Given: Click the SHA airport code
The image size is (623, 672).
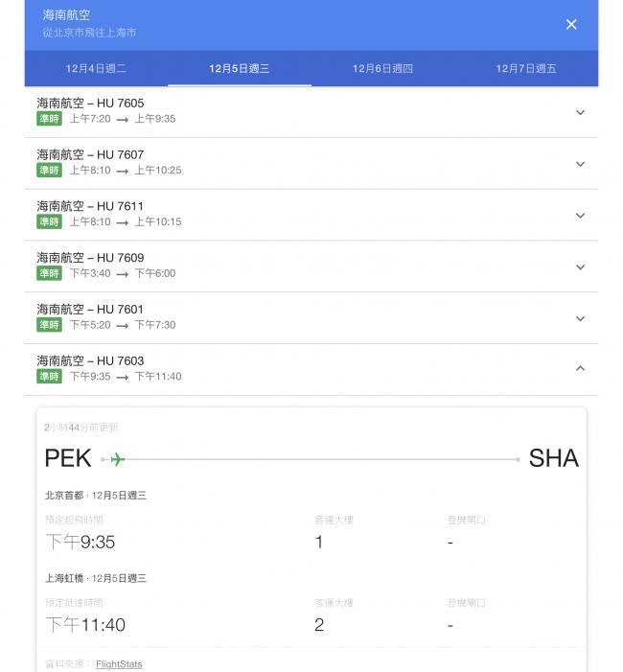Looking at the screenshot, I should pyautogui.click(x=554, y=459).
